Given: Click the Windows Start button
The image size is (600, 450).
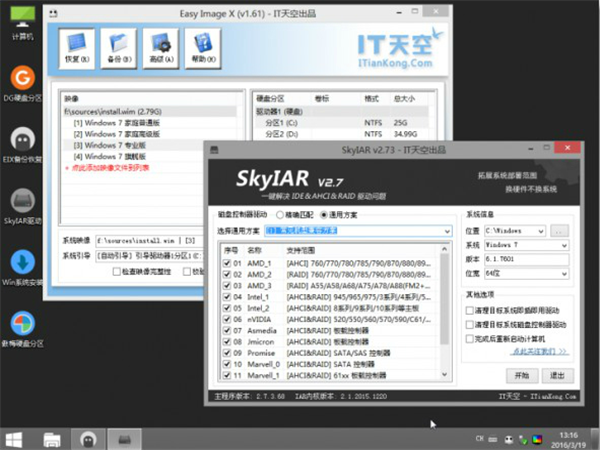Looking at the screenshot, I should (x=17, y=438).
